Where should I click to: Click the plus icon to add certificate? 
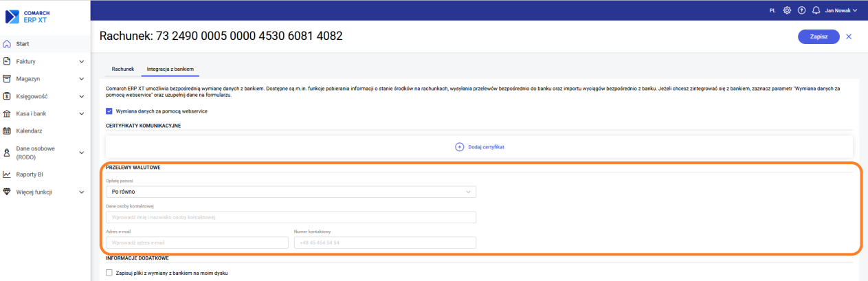pos(459,147)
